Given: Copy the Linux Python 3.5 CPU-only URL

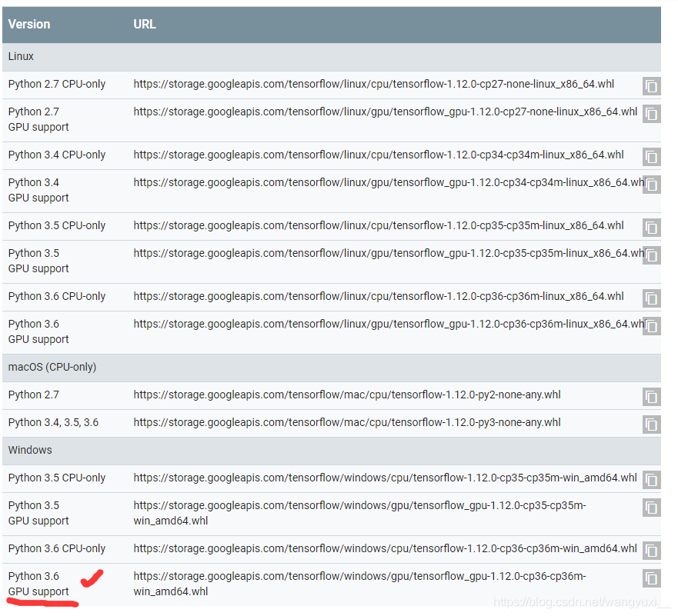Looking at the screenshot, I should (x=651, y=228).
